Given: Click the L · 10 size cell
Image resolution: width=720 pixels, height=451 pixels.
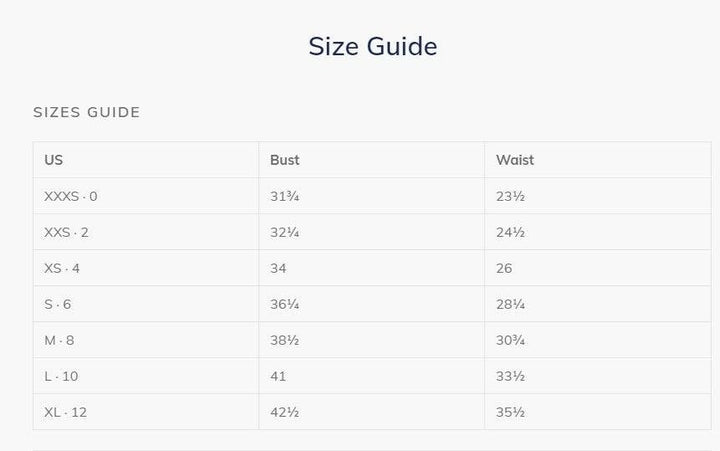Looking at the screenshot, I should 60,376.
